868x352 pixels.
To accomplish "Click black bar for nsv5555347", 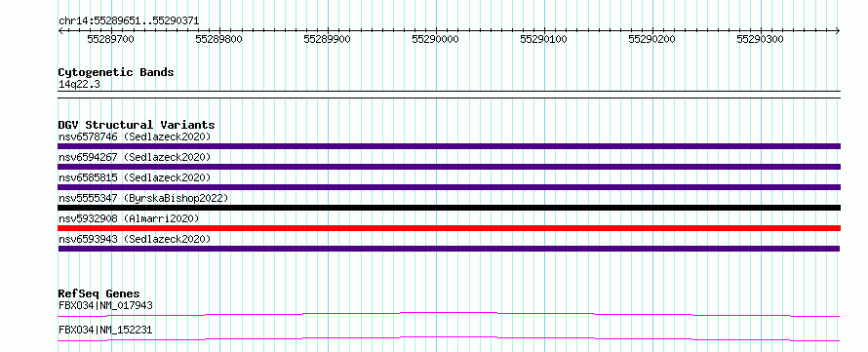I will [x=449, y=208].
